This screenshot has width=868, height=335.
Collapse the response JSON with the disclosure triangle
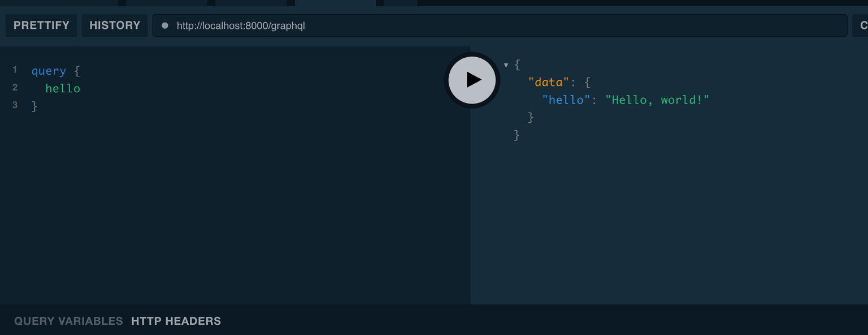[506, 65]
